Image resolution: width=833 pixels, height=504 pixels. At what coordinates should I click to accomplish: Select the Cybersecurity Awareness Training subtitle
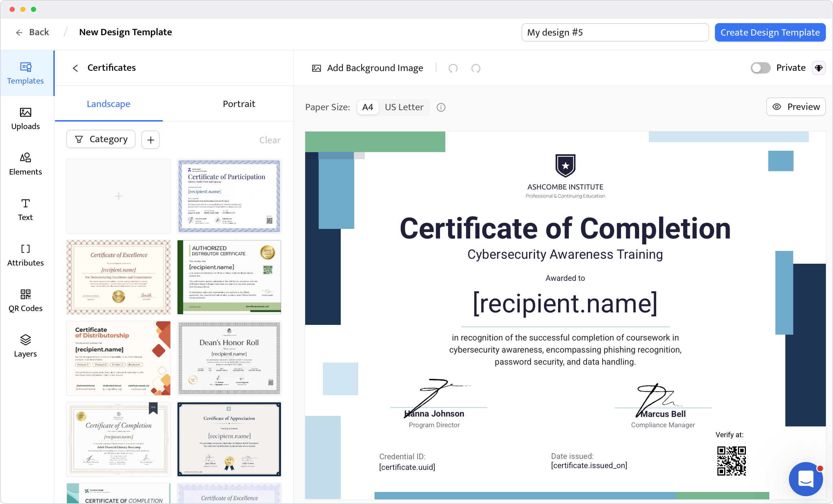(x=565, y=254)
